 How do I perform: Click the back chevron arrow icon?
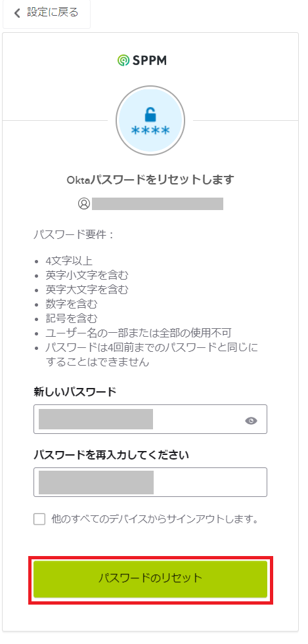coord(17,13)
